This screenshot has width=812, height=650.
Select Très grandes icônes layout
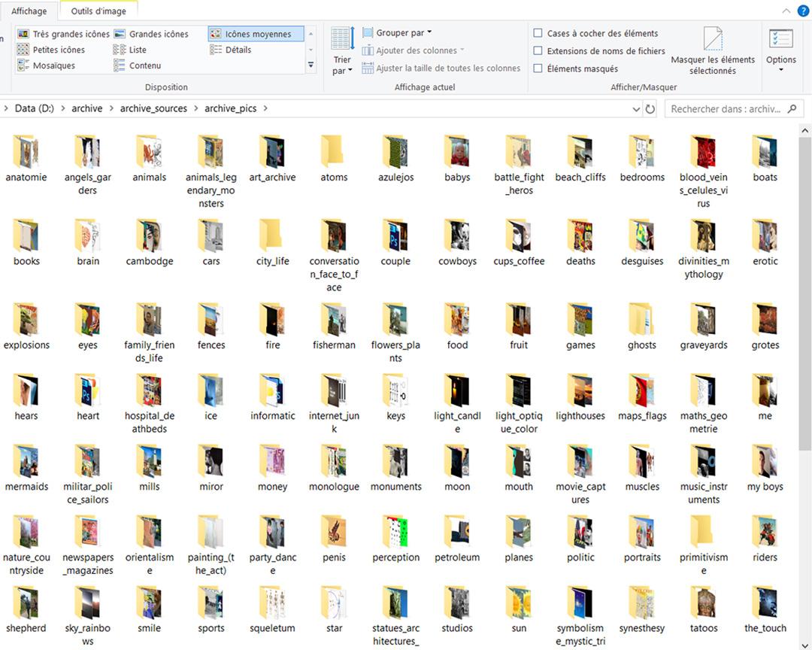63,34
